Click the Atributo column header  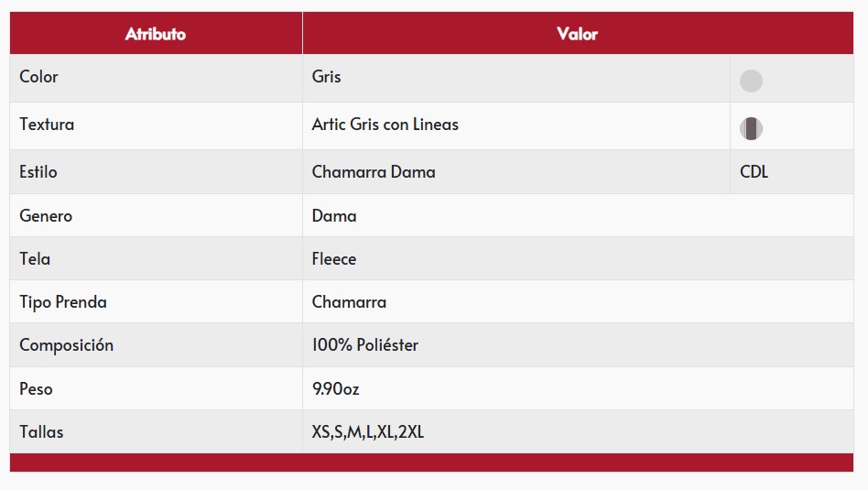point(156,34)
